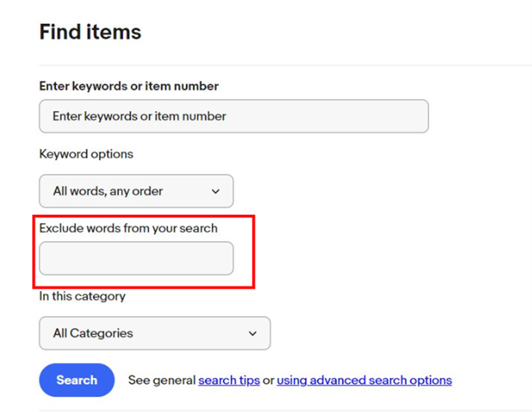Open the 'All words, any order' dropdown
The width and height of the screenshot is (532, 412).
click(x=136, y=191)
